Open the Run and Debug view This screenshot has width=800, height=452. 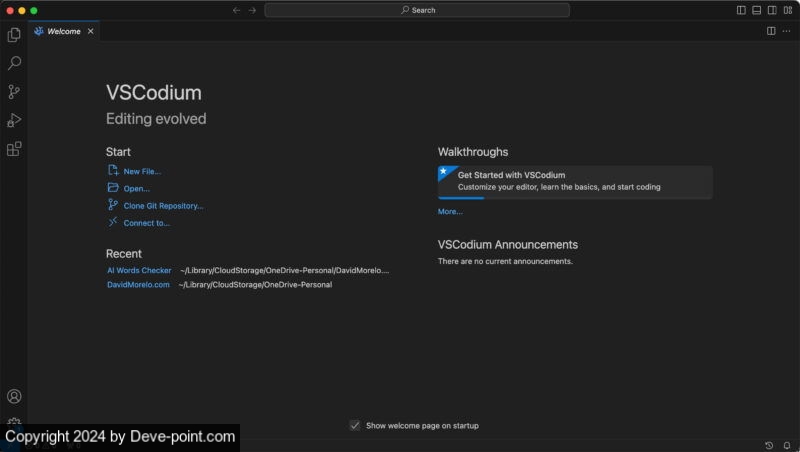(14, 120)
